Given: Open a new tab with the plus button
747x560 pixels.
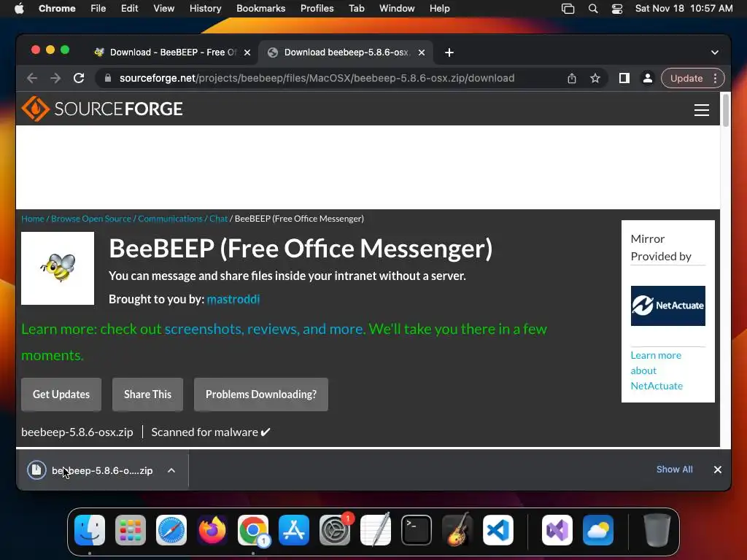Looking at the screenshot, I should (449, 52).
